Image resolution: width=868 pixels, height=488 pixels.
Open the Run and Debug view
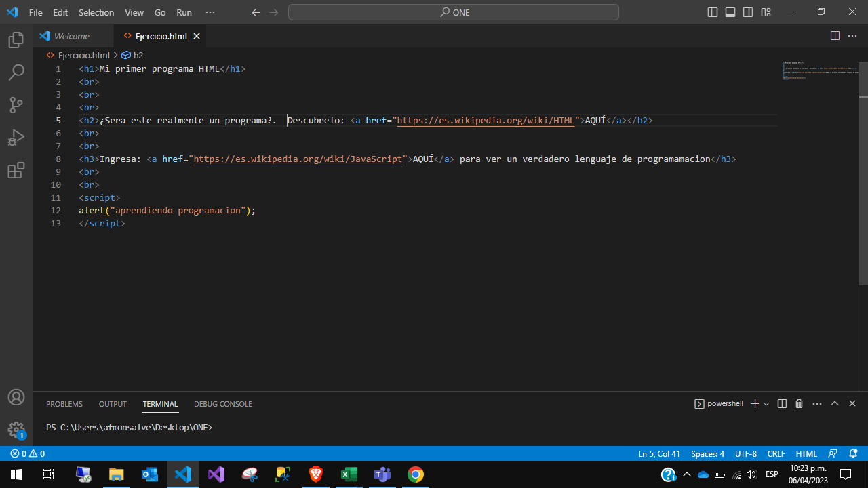[16, 138]
